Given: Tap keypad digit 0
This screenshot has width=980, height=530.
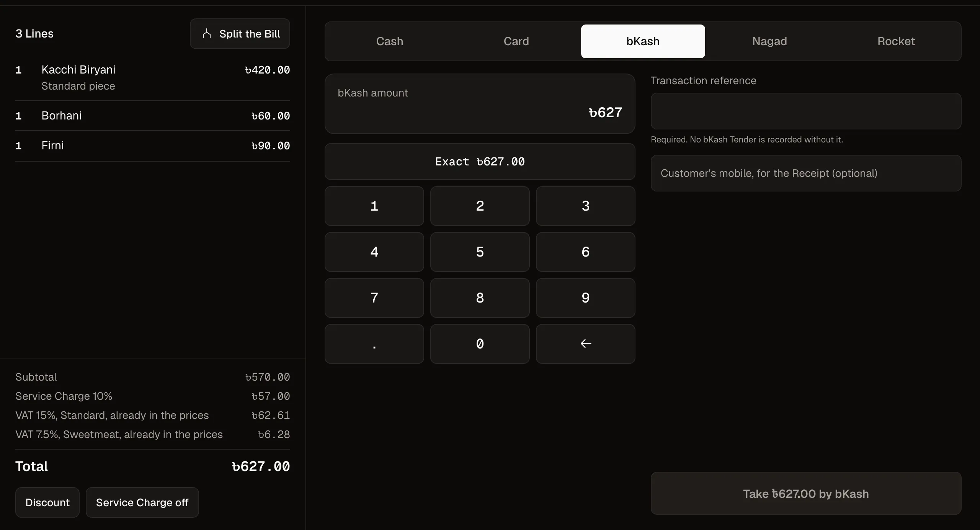Looking at the screenshot, I should (480, 344).
